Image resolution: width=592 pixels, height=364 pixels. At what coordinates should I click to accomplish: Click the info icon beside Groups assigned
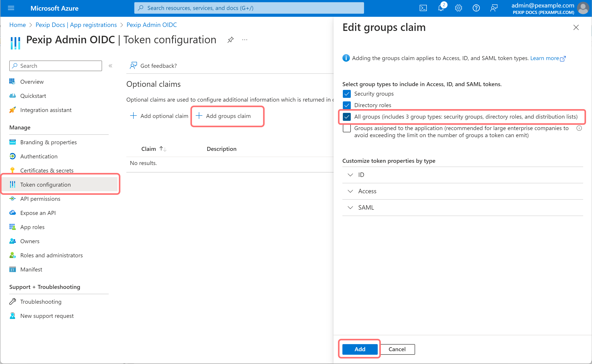coord(579,128)
